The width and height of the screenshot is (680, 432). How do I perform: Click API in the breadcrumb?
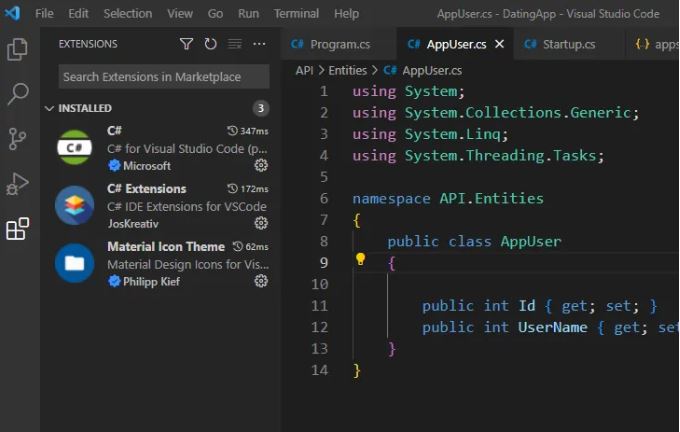point(304,70)
